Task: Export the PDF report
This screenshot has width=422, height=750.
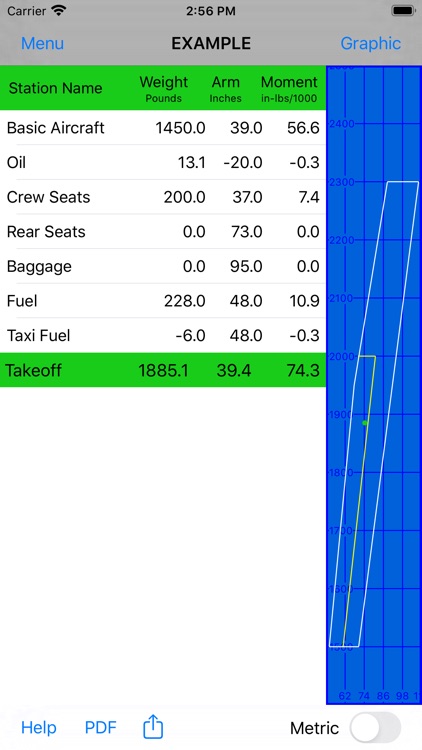Action: [x=100, y=728]
